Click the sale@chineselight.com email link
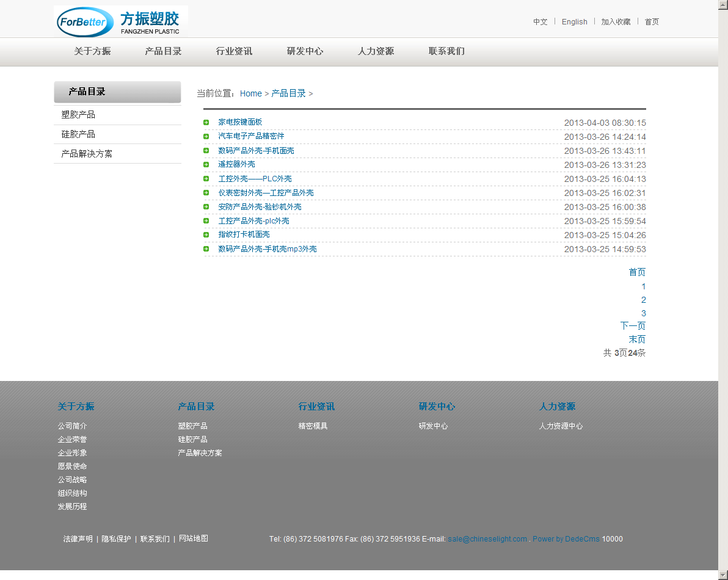The width and height of the screenshot is (728, 580). point(487,539)
